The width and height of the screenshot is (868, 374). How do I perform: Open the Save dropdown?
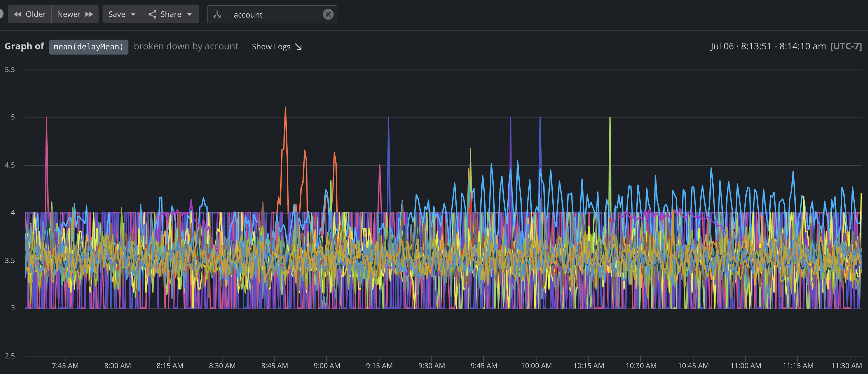122,14
